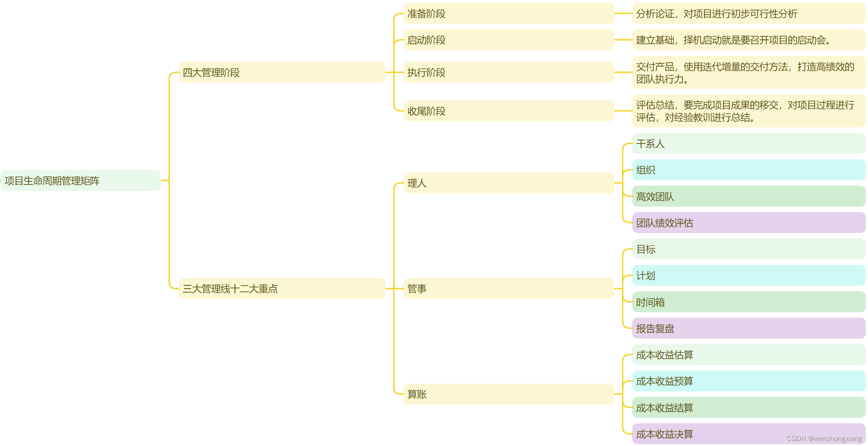The width and height of the screenshot is (868, 446).
Task: Click the 报告复盘 leaf node
Action: coord(749,328)
